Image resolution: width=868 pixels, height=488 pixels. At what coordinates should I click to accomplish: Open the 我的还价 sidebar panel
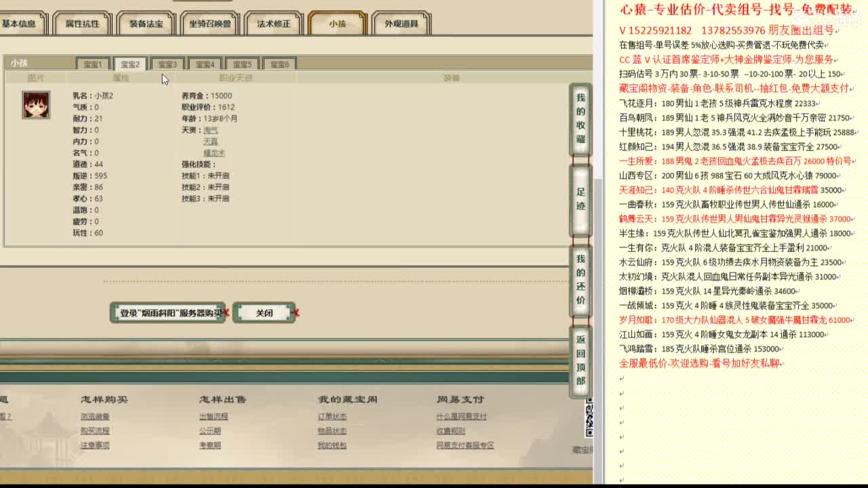(580, 281)
